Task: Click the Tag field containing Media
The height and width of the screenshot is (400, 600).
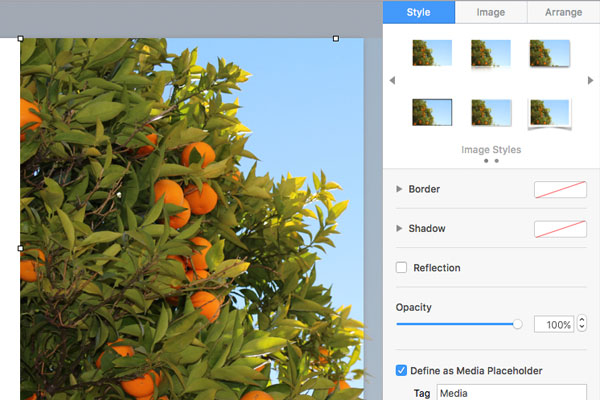Action: pos(512,392)
